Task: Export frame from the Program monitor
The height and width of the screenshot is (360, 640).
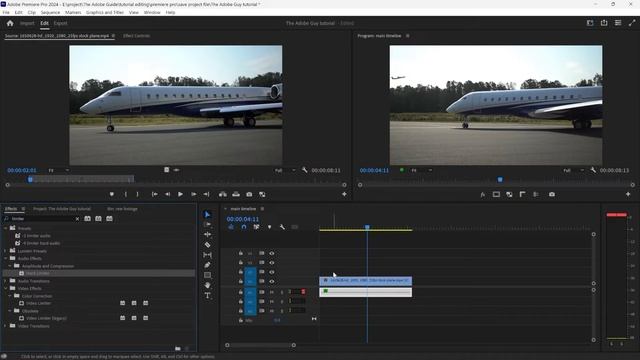Action: pos(552,194)
